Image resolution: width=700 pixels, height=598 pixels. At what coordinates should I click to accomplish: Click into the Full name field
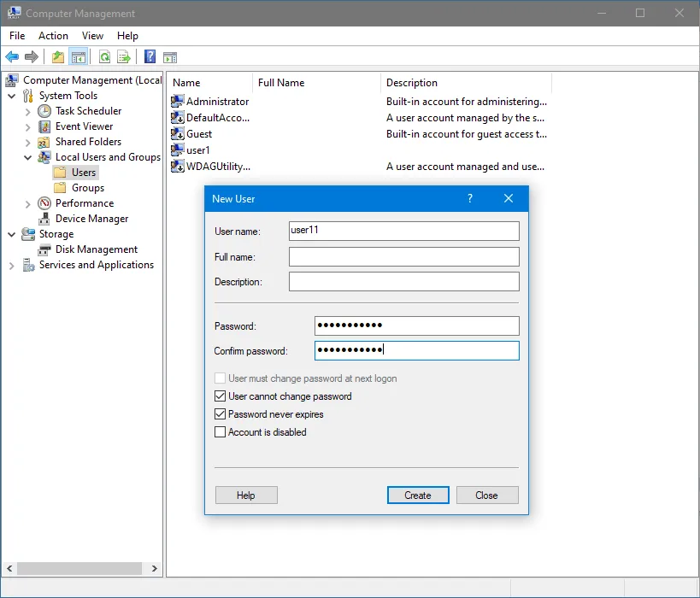[x=403, y=257]
